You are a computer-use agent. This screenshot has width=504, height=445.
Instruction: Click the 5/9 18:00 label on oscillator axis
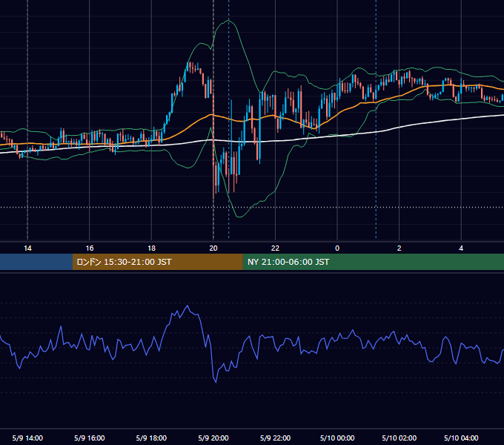click(151, 438)
